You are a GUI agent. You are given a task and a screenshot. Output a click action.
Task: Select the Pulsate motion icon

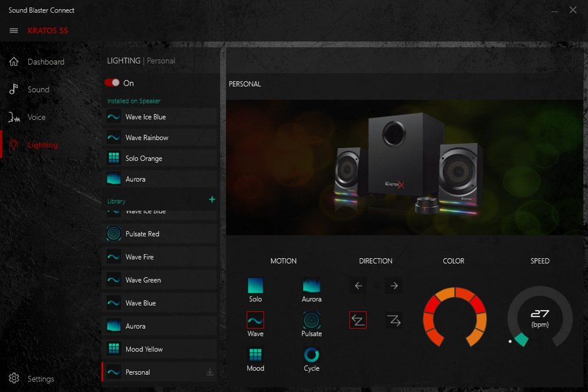tap(311, 320)
